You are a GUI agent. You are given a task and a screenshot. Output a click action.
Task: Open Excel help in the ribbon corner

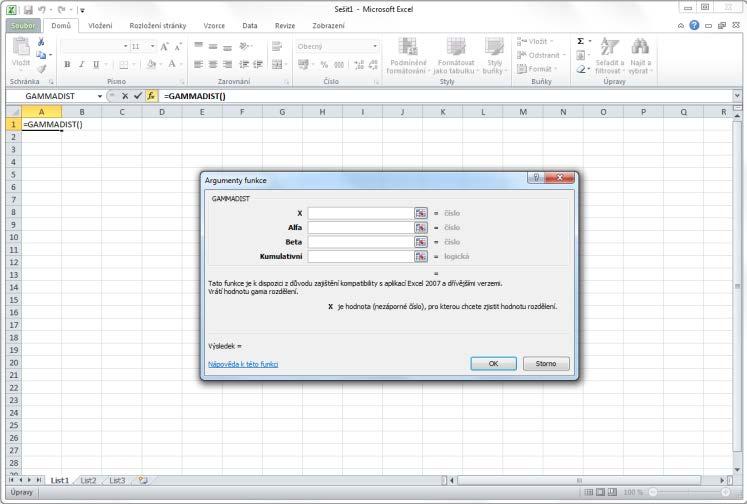[694, 25]
